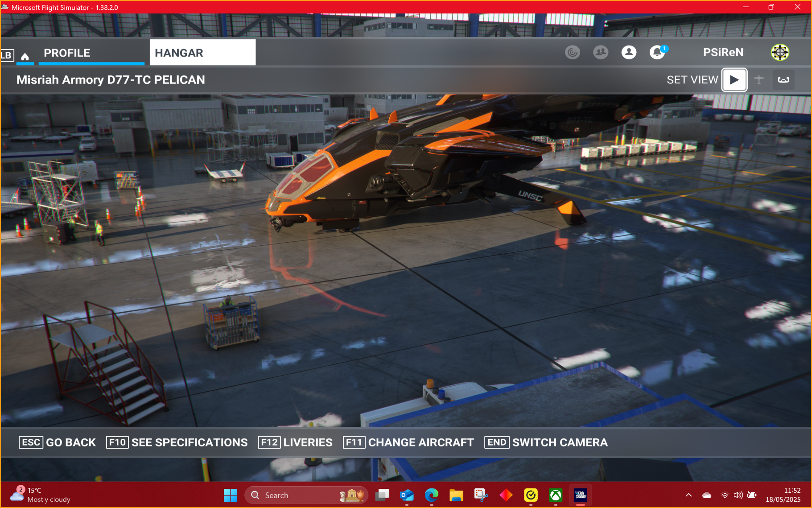The image size is (812, 508).
Task: Click the F10 key hint icon
Action: click(x=118, y=442)
